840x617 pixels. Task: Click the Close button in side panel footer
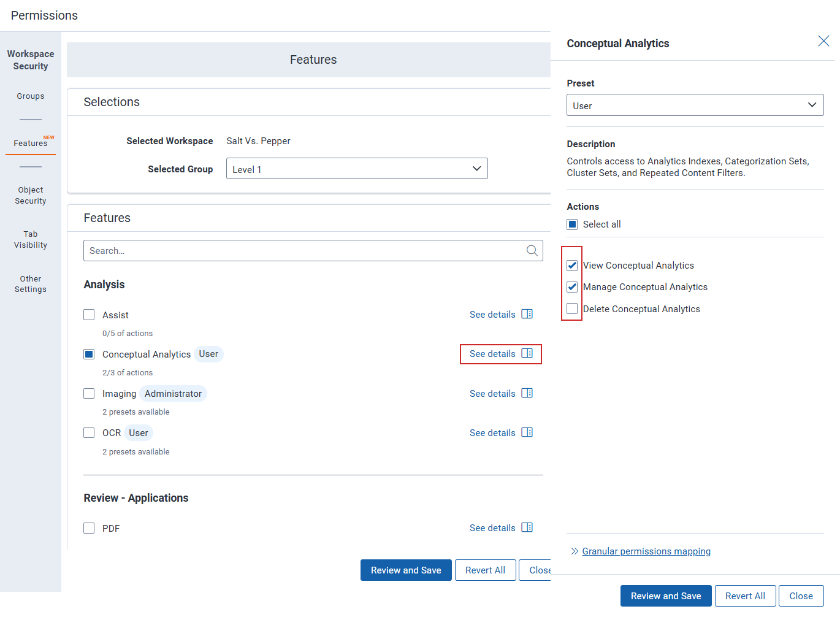801,596
